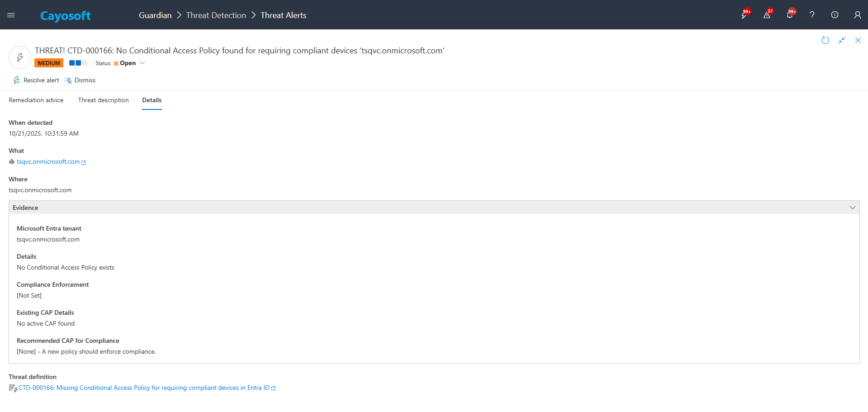Collapse the alert panel with shrink icon

click(841, 40)
